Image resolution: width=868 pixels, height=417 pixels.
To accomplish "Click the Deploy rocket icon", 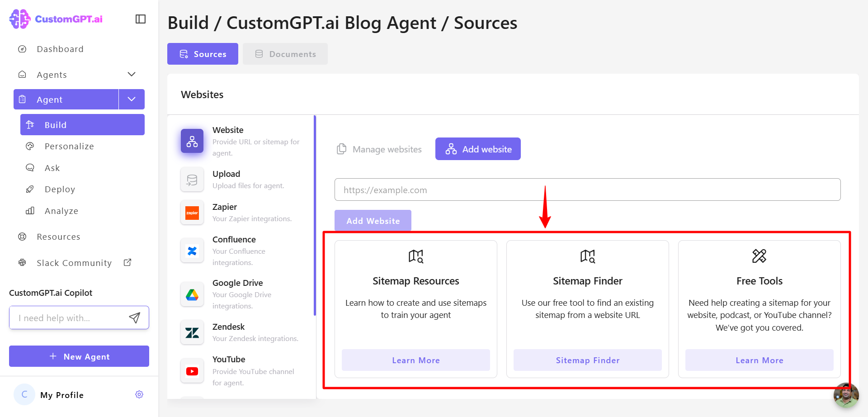I will (30, 189).
